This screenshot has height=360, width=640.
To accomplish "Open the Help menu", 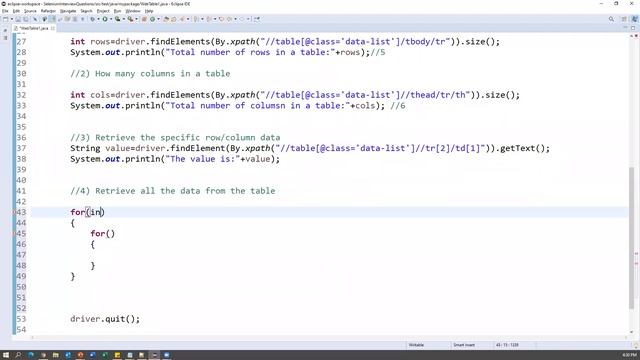I will [149, 11].
